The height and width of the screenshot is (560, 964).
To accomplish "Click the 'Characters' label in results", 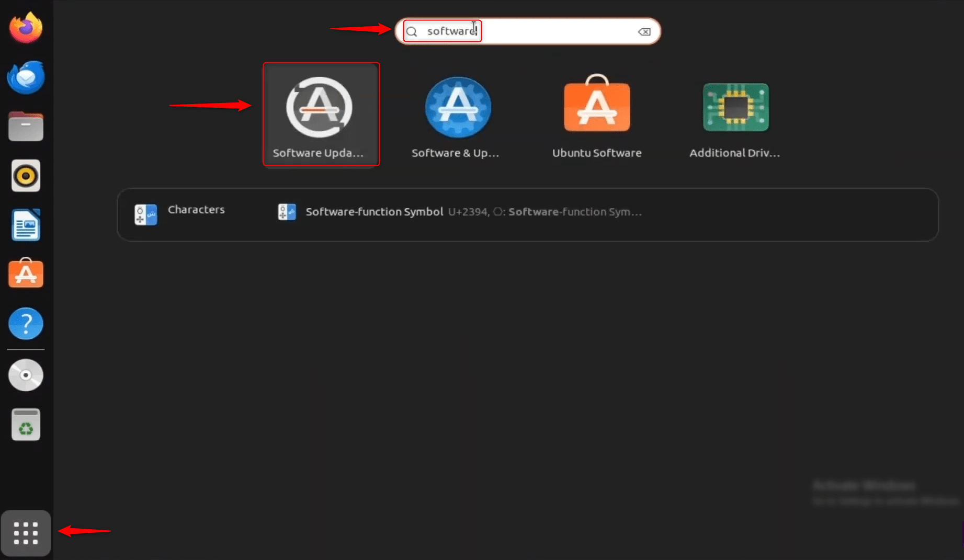I will 196,210.
